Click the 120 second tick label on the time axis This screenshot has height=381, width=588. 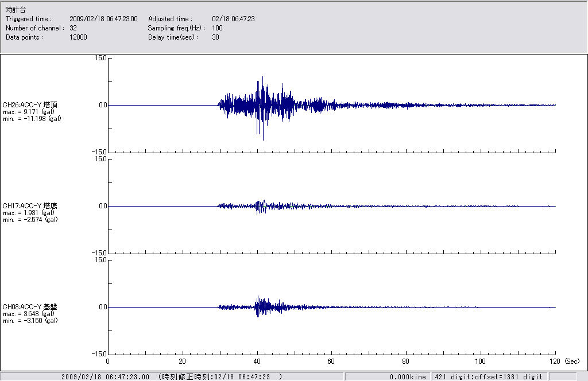(555, 362)
